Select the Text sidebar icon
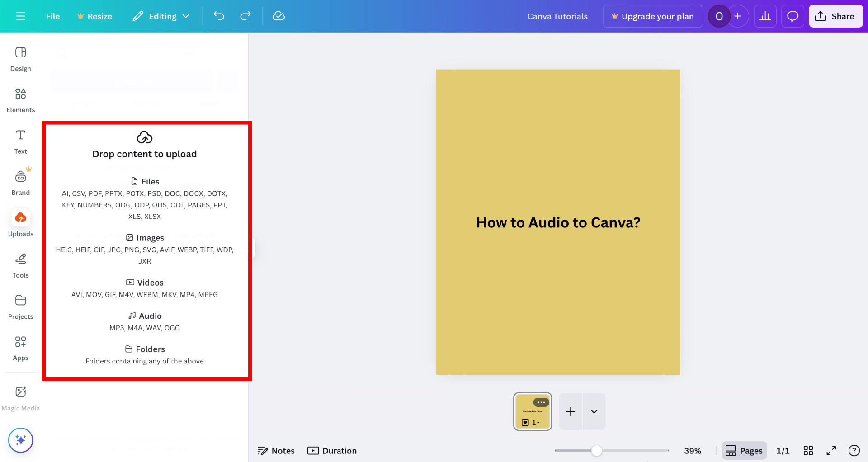Viewport: 868px width, 462px height. click(x=20, y=141)
